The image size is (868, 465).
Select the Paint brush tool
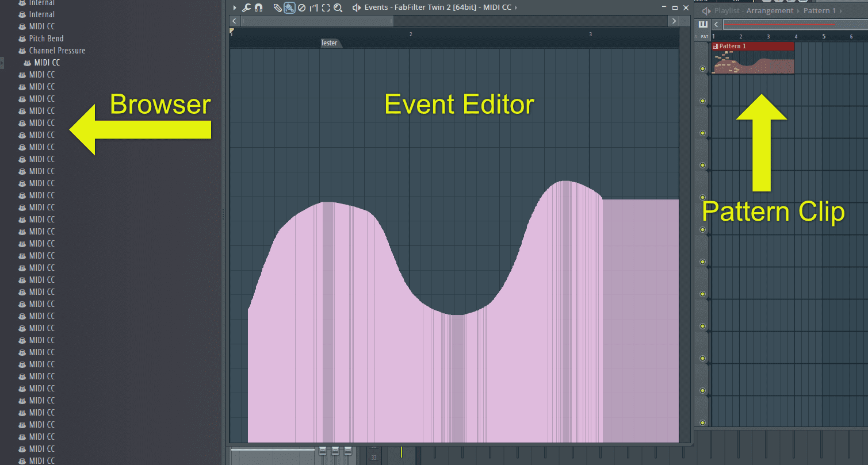[290, 7]
